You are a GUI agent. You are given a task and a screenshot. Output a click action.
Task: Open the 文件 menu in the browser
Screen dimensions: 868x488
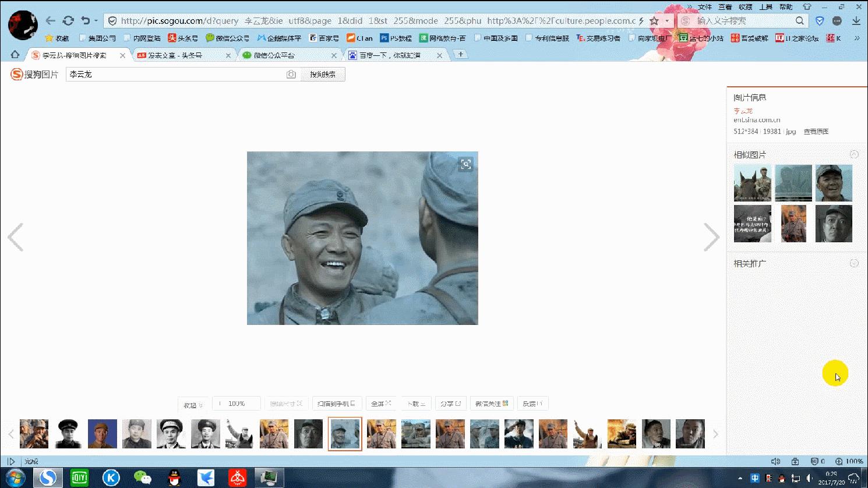pos(705,7)
